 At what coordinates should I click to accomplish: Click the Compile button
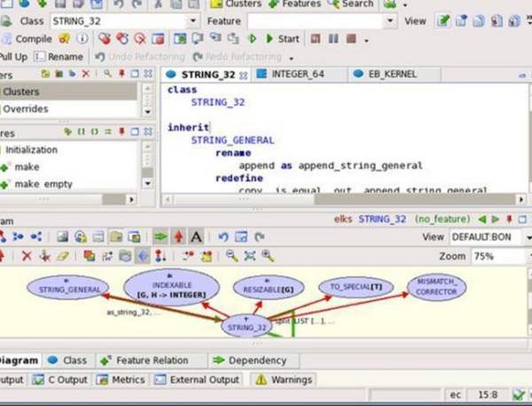coord(27,39)
